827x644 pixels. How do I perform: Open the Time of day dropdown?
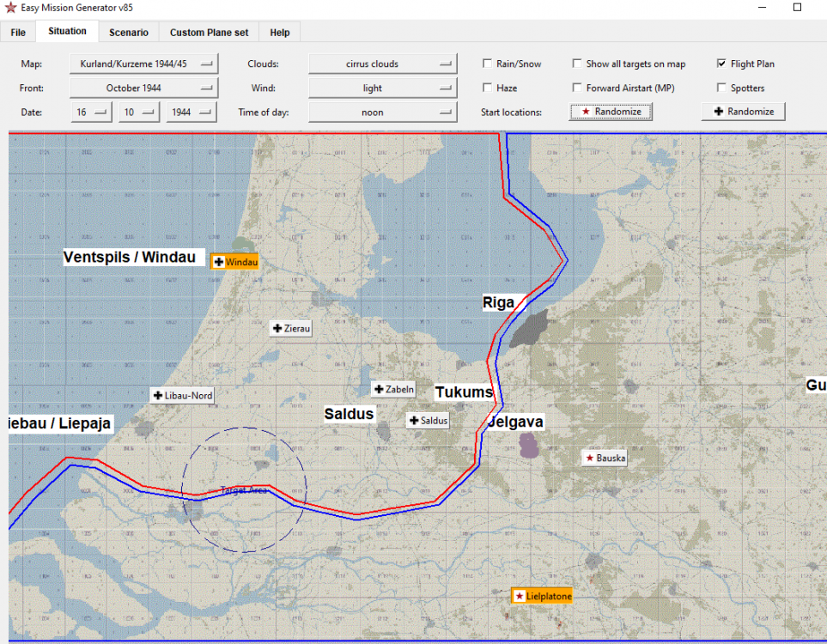[382, 112]
